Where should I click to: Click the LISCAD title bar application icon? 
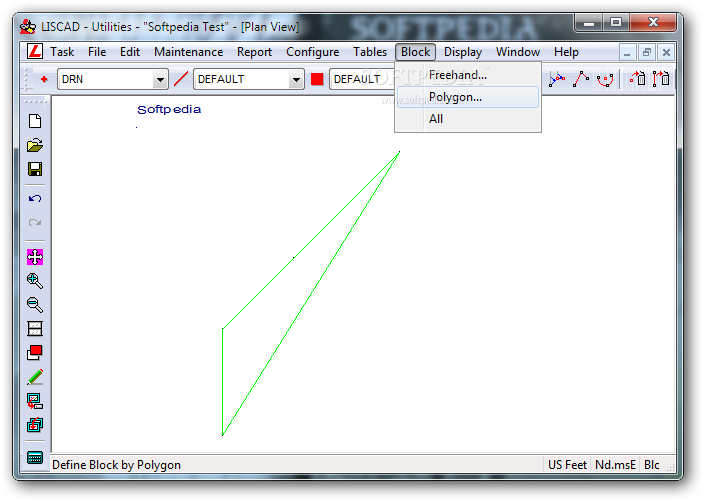pyautogui.click(x=28, y=27)
